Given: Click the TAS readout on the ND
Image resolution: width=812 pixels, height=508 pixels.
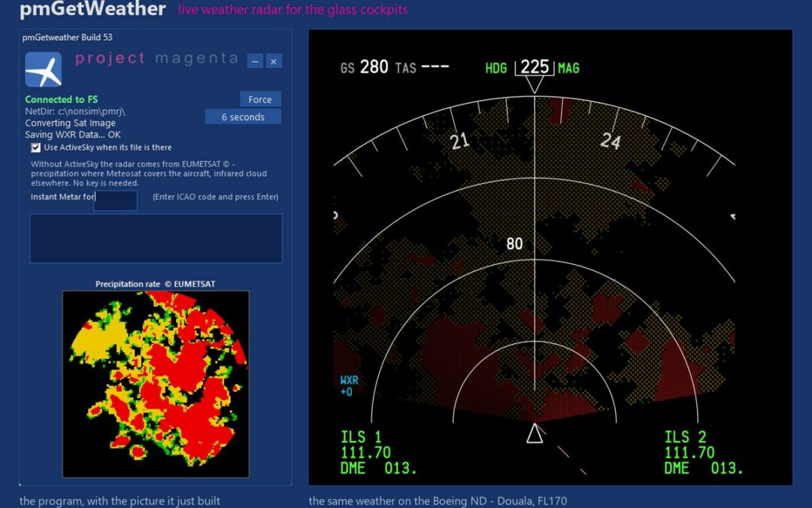Looking at the screenshot, I should [x=422, y=68].
